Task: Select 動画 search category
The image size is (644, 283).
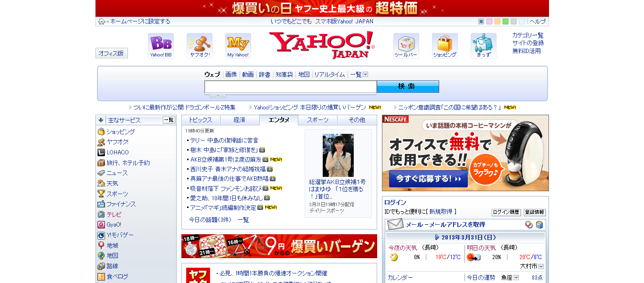Action: tap(248, 75)
